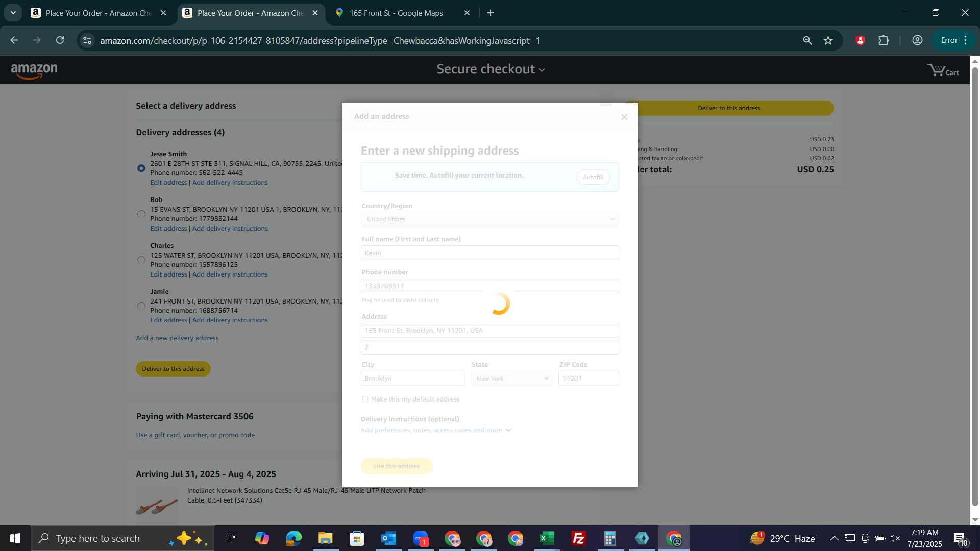Open the notifications center icon
Screen dimensions: 980x551
(x=960, y=539)
